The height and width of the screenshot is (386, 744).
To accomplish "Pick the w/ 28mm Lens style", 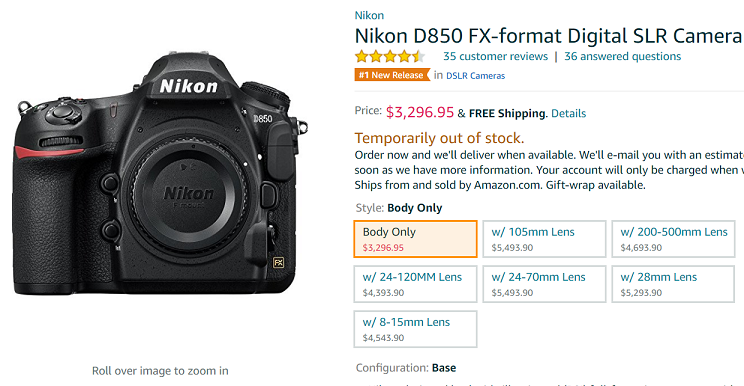I will [x=673, y=284].
